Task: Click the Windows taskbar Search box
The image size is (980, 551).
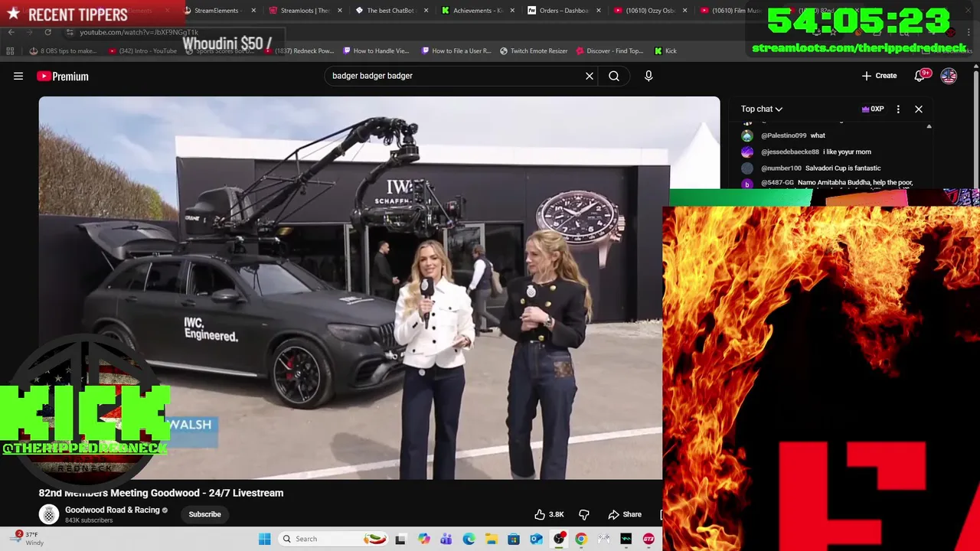Action: point(334,539)
